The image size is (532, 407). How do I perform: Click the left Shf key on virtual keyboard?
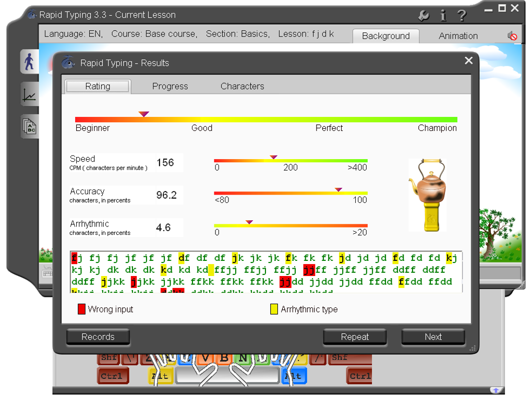108,358
